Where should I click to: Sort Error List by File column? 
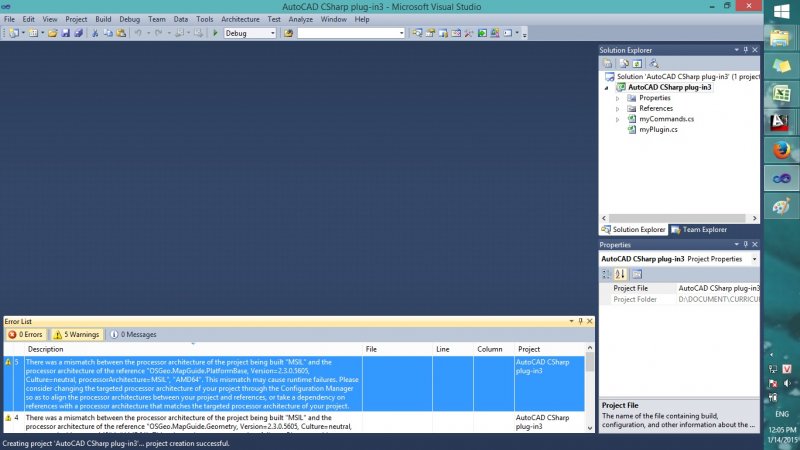[397, 349]
